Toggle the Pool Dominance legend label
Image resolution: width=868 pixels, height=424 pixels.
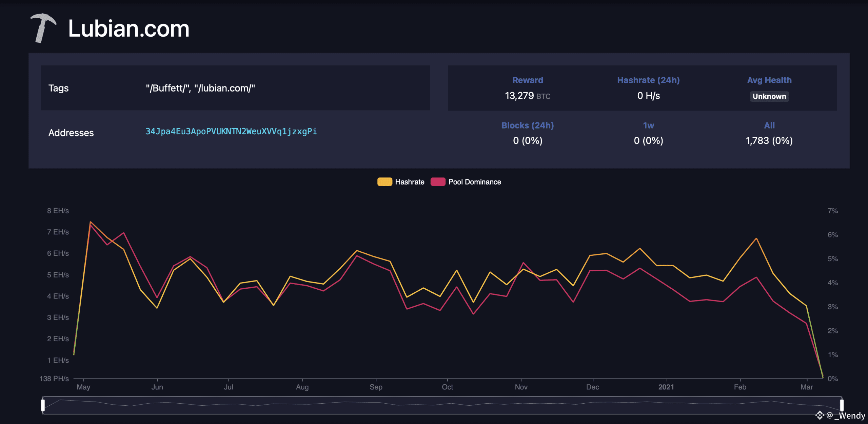[x=474, y=182]
